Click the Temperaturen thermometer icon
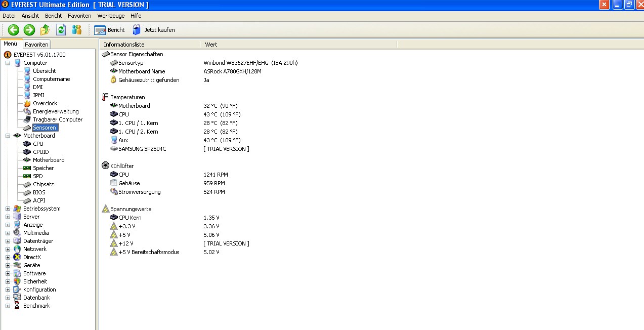Viewport: 644px width, 330px height. point(105,97)
